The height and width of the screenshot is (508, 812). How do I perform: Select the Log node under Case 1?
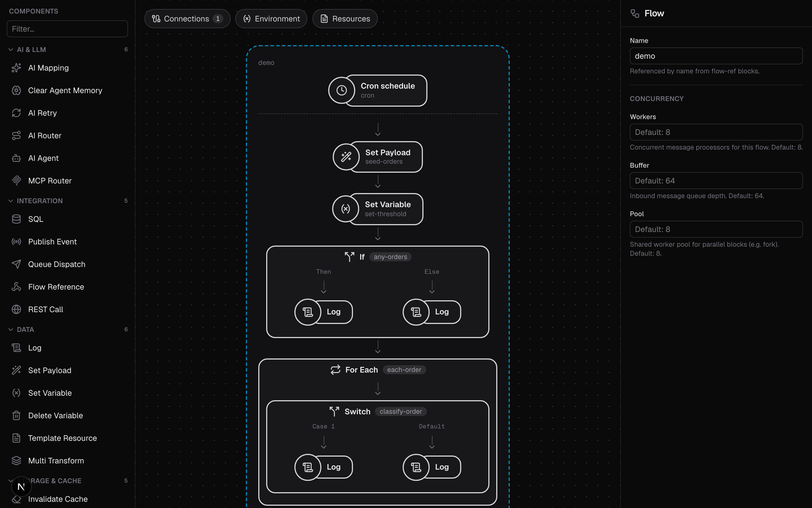coord(323,467)
